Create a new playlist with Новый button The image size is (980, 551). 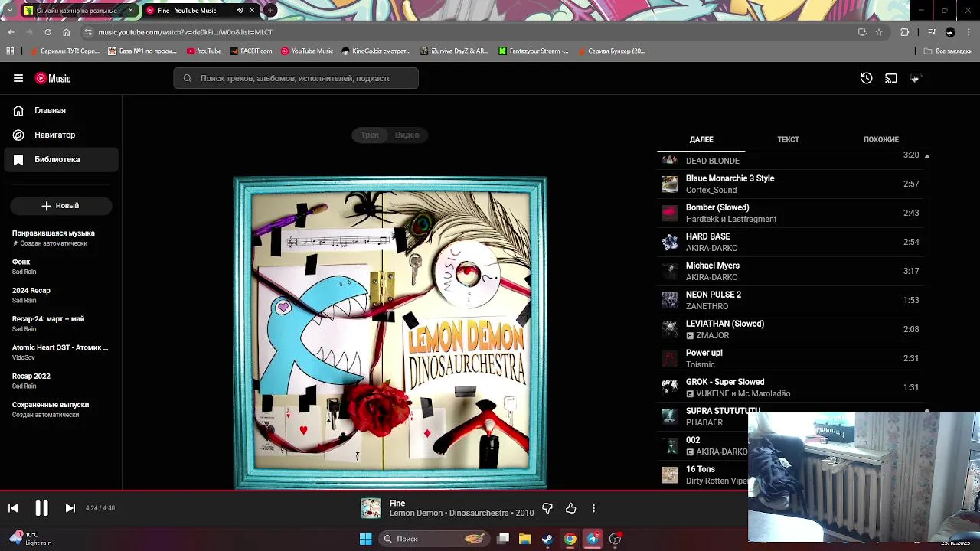pyautogui.click(x=60, y=206)
